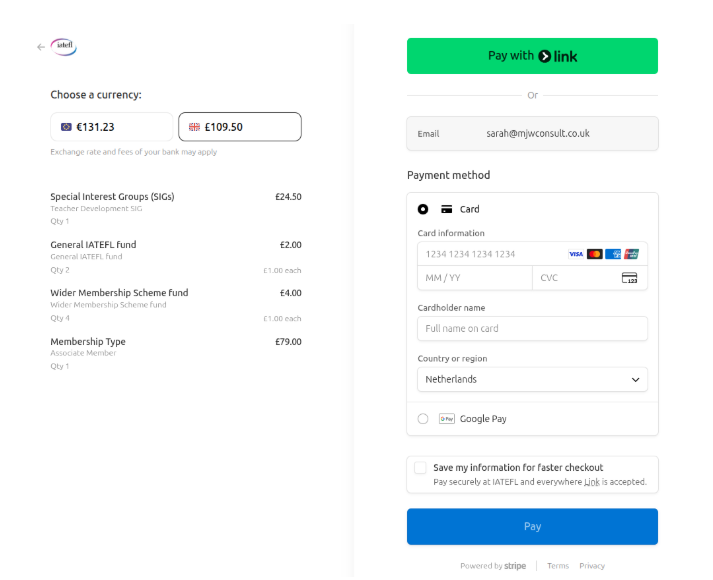
Task: Open the Country or region dropdown
Action: pyautogui.click(x=532, y=380)
